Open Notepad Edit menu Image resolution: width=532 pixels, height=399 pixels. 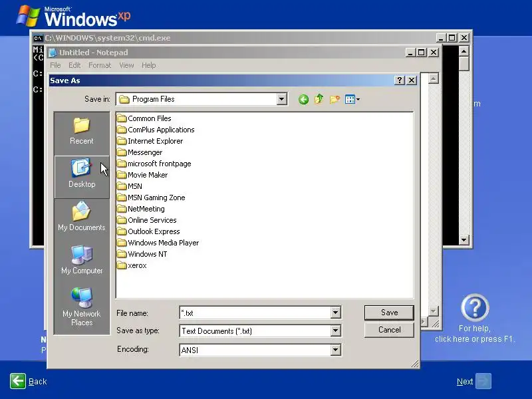pos(74,65)
